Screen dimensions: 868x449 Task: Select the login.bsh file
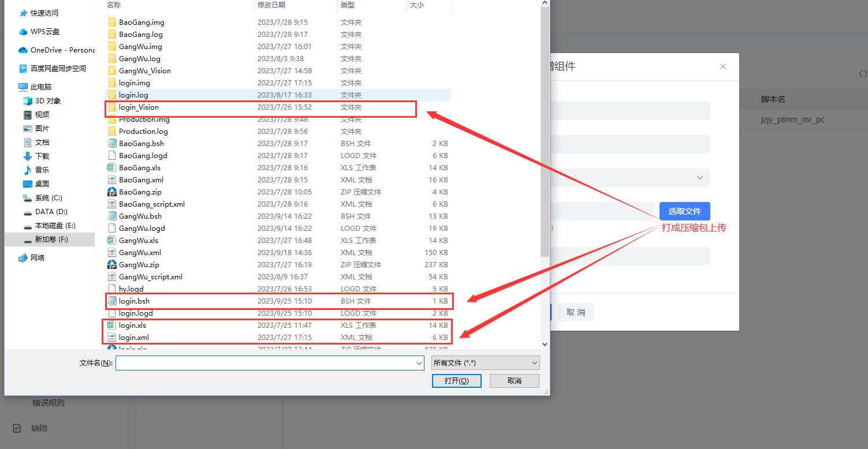point(134,301)
